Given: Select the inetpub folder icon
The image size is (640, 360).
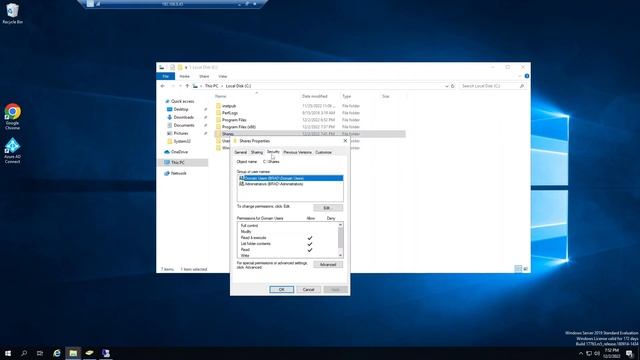Looking at the screenshot, I should (x=218, y=106).
